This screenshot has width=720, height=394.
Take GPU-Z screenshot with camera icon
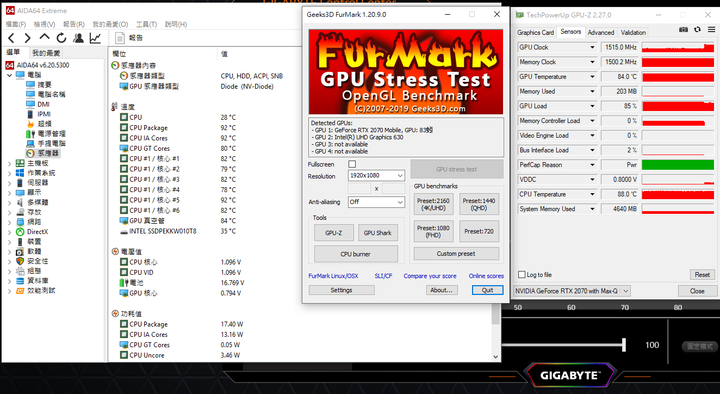(683, 29)
